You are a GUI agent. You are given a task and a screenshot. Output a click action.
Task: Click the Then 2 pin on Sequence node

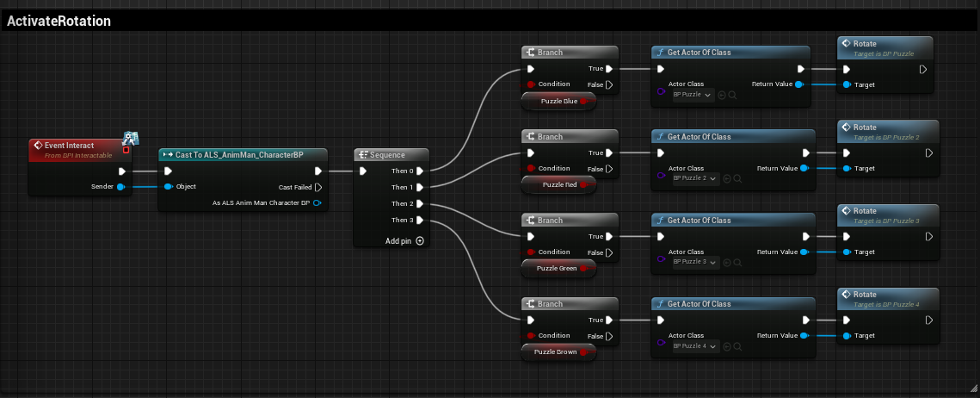[419, 203]
